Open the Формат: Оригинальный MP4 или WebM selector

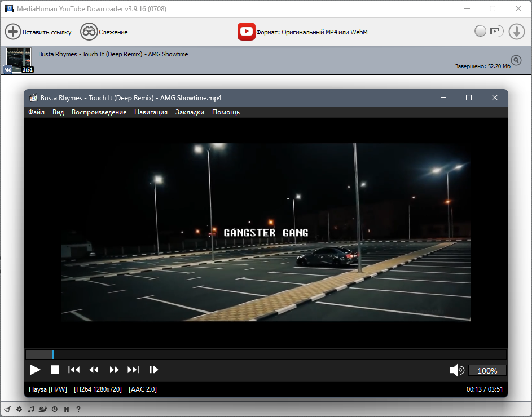(x=312, y=32)
